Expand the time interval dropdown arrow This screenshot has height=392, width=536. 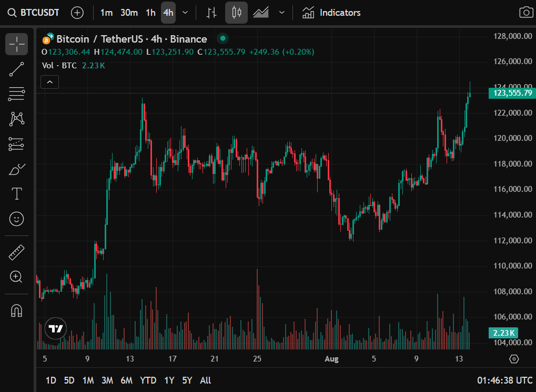click(x=185, y=13)
